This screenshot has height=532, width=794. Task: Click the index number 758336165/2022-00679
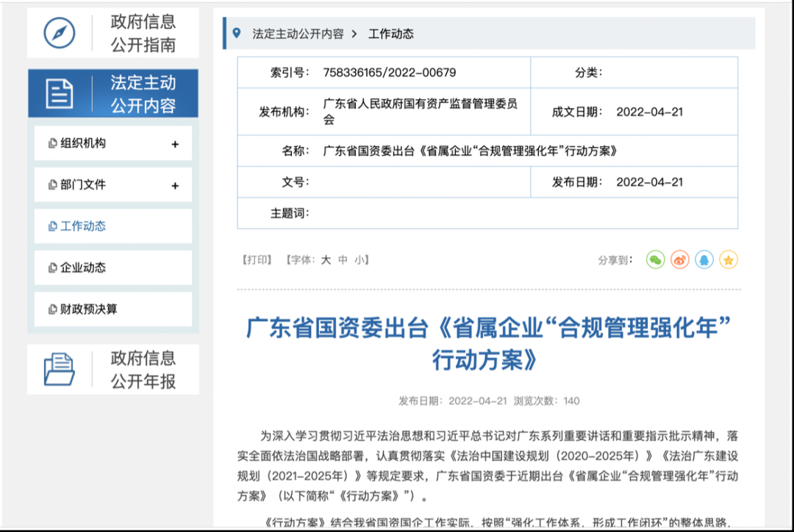coord(390,73)
